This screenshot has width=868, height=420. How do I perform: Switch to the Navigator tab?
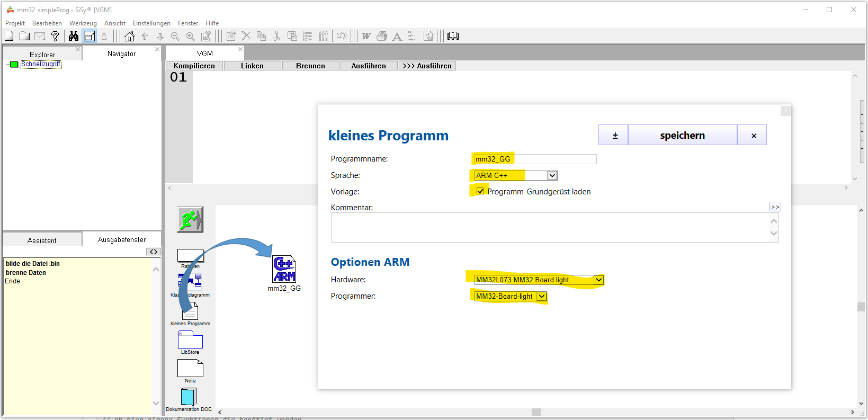click(121, 54)
